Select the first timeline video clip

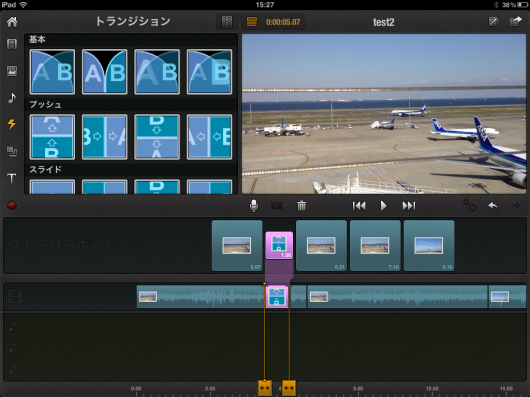tap(201, 297)
